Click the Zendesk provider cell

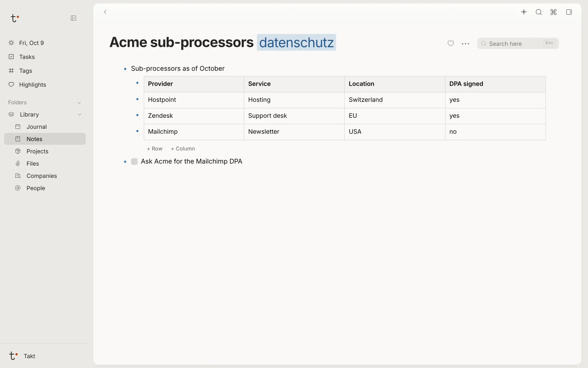[x=194, y=116]
